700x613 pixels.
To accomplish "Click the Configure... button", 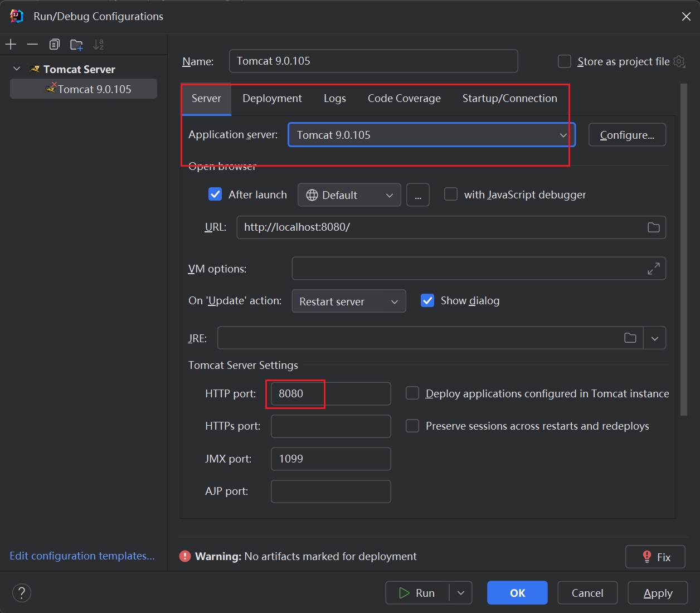I will pyautogui.click(x=628, y=135).
